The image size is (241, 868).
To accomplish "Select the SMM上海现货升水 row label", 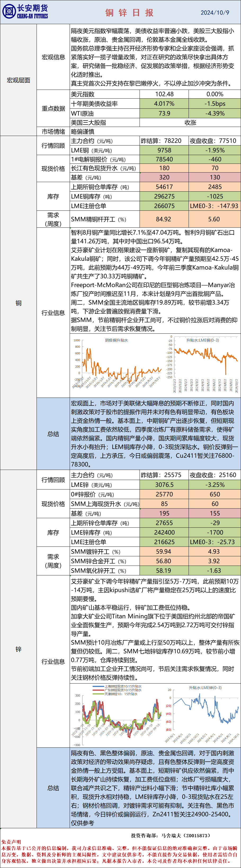I will pyautogui.click(x=105, y=504).
